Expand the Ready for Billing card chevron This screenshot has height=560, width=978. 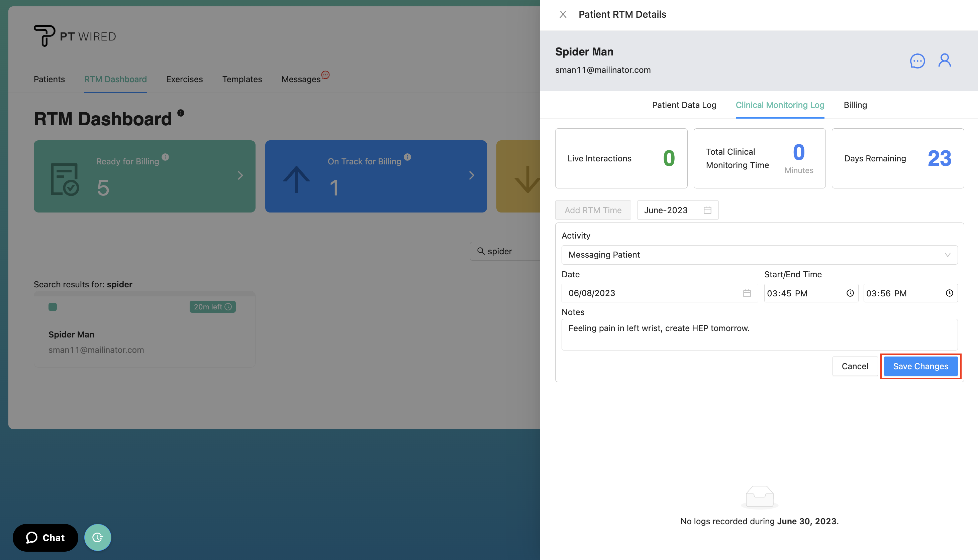(240, 175)
